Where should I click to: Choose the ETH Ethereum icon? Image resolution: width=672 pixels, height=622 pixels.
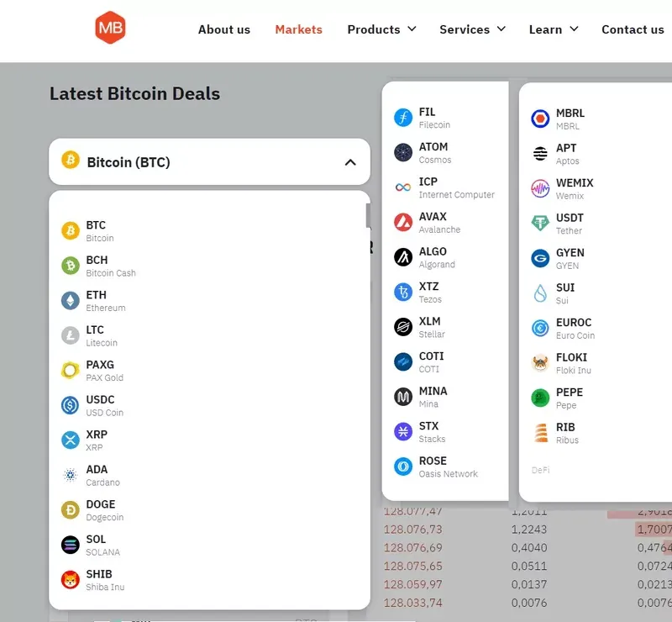click(71, 301)
